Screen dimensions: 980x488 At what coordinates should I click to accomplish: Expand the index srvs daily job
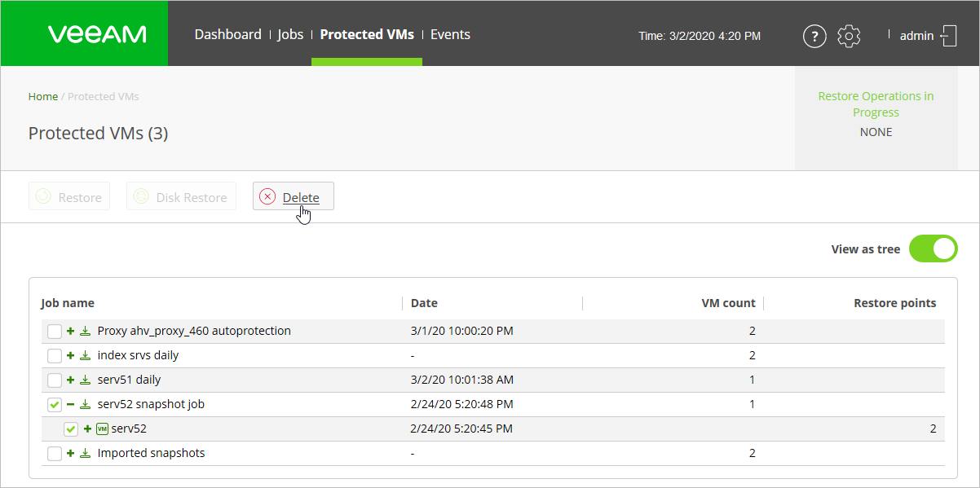point(71,355)
